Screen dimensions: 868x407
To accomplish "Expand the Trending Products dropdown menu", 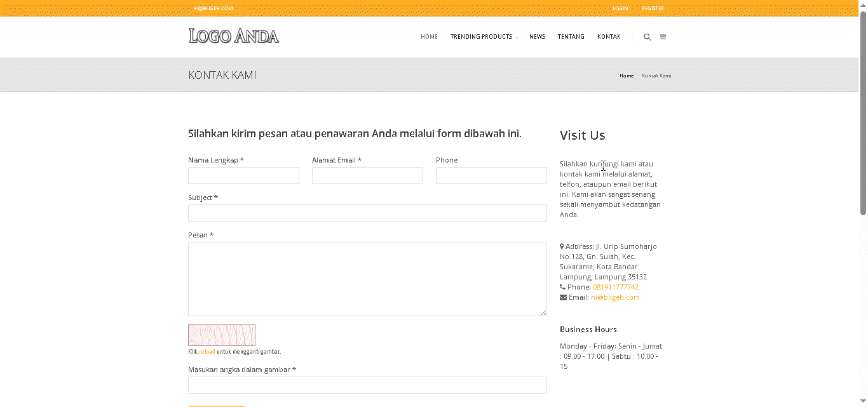I will coord(484,37).
